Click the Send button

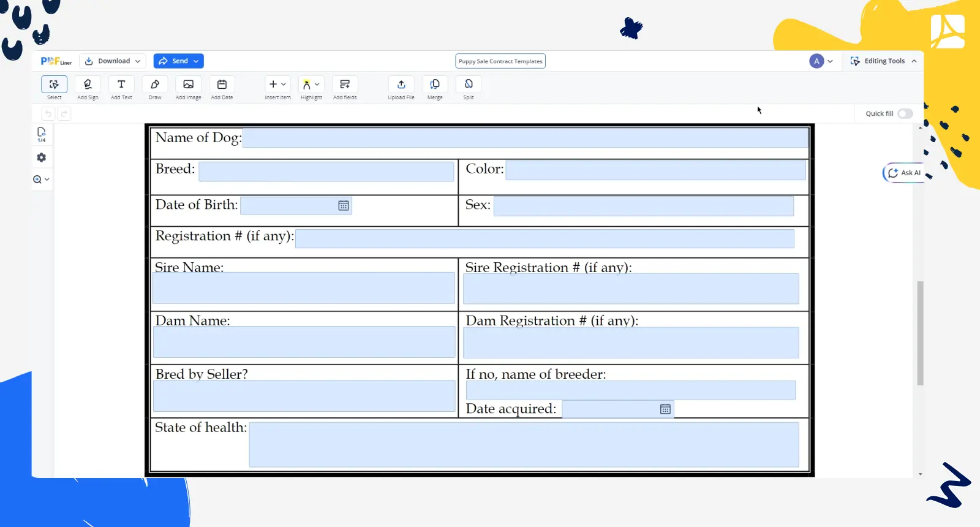[178, 61]
